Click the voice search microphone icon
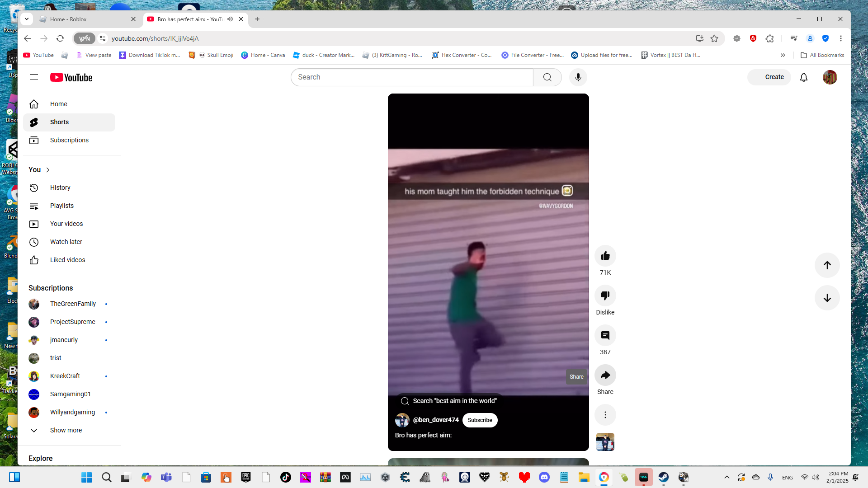 (578, 77)
